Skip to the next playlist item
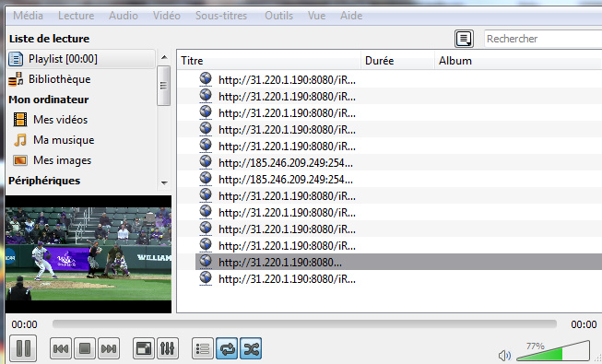Image resolution: width=602 pixels, height=364 pixels. click(x=109, y=348)
